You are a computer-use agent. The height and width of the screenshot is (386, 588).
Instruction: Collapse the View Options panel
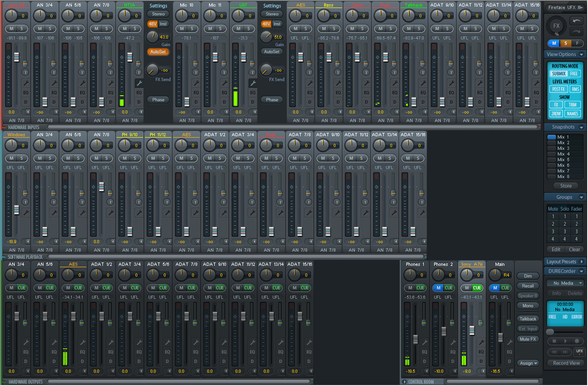(x=582, y=55)
